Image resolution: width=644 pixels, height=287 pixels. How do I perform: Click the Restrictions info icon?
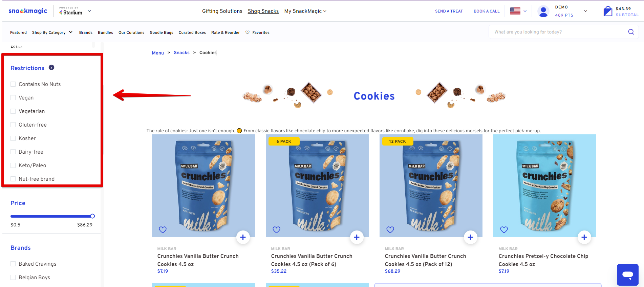(x=51, y=67)
